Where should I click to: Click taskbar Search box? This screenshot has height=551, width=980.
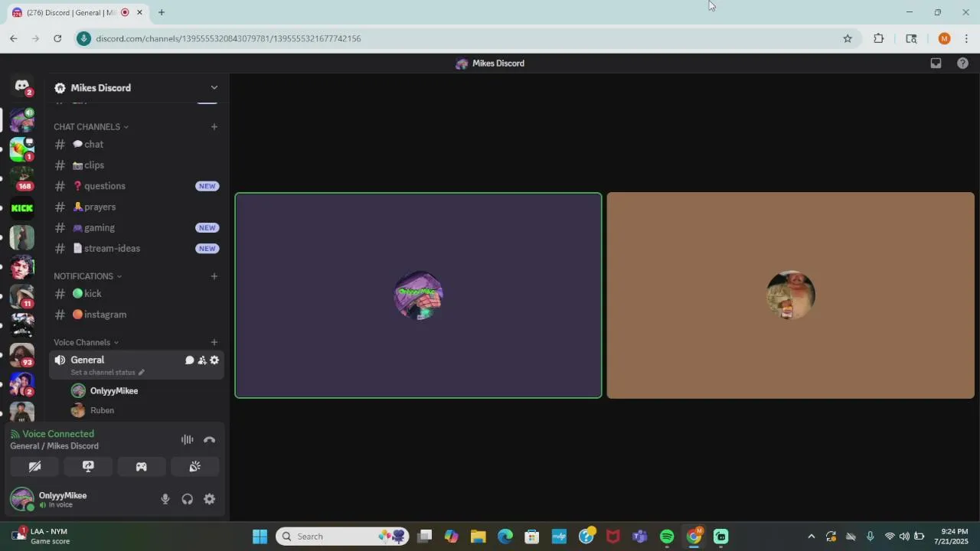[x=342, y=536]
